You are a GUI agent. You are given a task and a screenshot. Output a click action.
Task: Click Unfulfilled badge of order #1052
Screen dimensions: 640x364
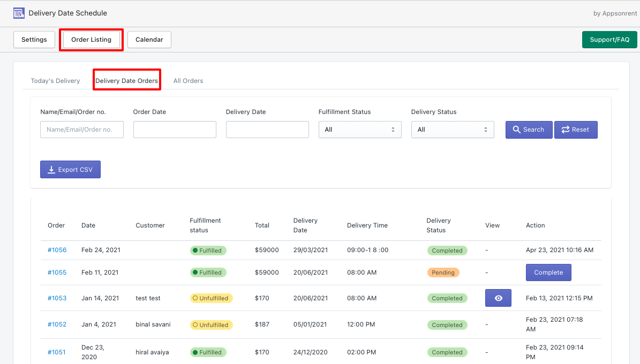pyautogui.click(x=212, y=325)
